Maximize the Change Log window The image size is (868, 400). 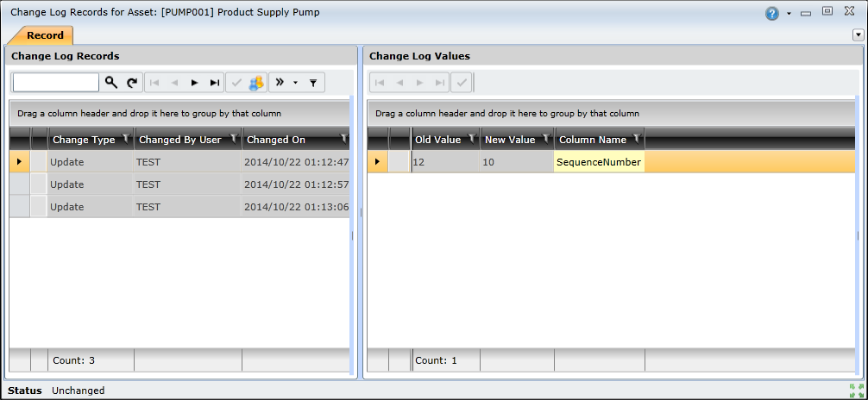tap(827, 10)
